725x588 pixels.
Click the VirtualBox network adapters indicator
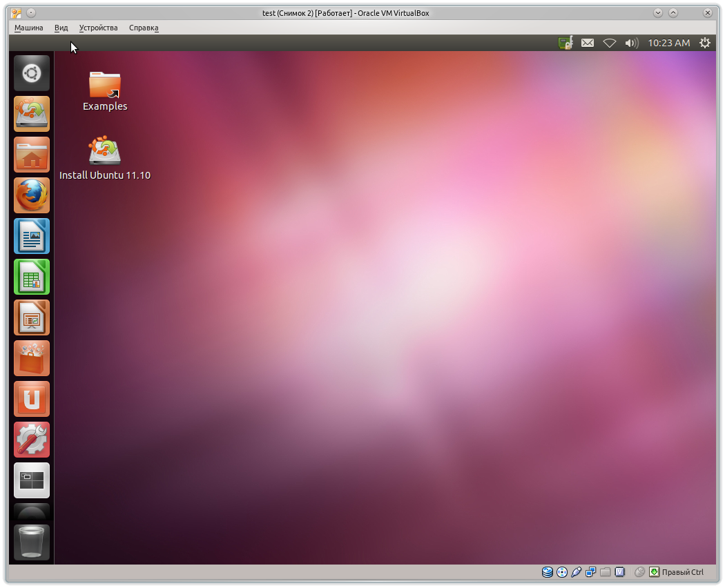point(590,572)
